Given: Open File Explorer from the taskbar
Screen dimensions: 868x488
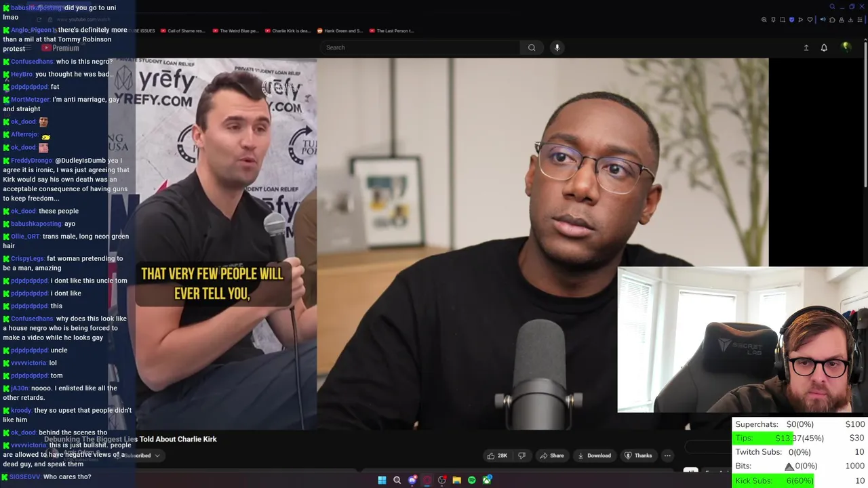Looking at the screenshot, I should (x=457, y=480).
